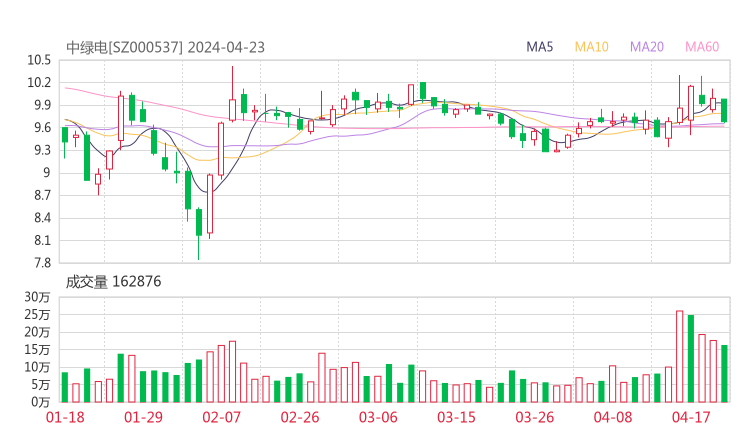Select the 04-08 date label
The height and width of the screenshot is (440, 740).
[613, 417]
